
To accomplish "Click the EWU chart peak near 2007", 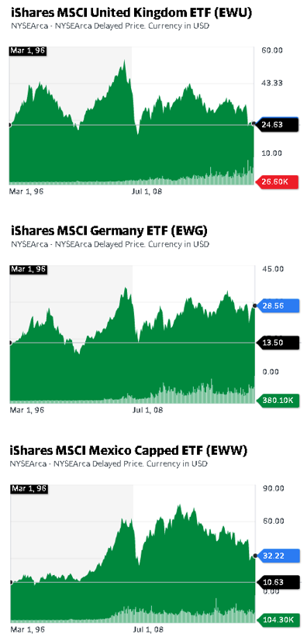I will coord(124,60).
